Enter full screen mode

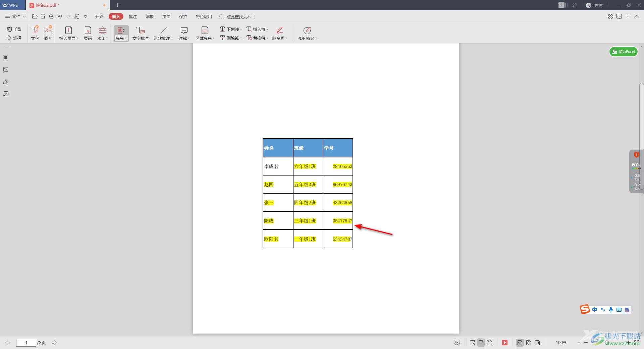click(637, 343)
